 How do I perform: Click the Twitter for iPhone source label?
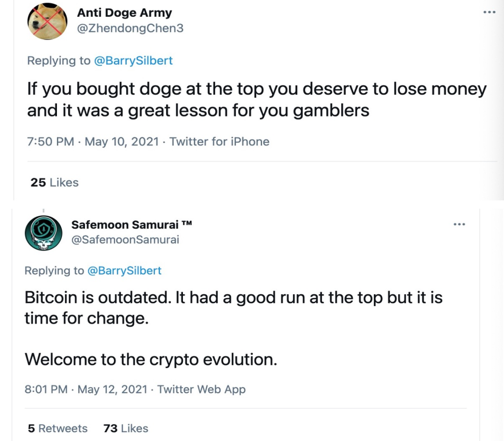(x=219, y=142)
